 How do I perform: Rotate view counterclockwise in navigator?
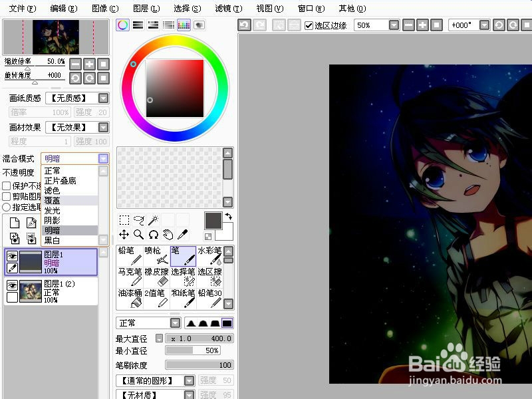(x=75, y=78)
